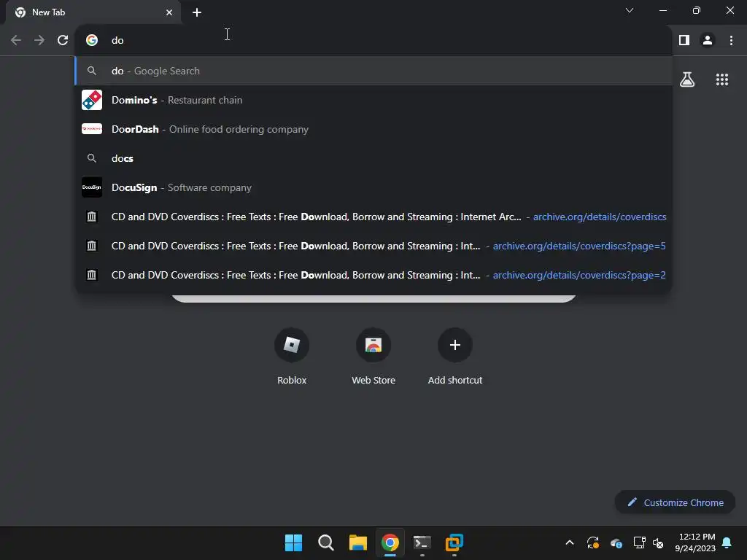
Task: Click the muted volume tray icon
Action: click(658, 542)
